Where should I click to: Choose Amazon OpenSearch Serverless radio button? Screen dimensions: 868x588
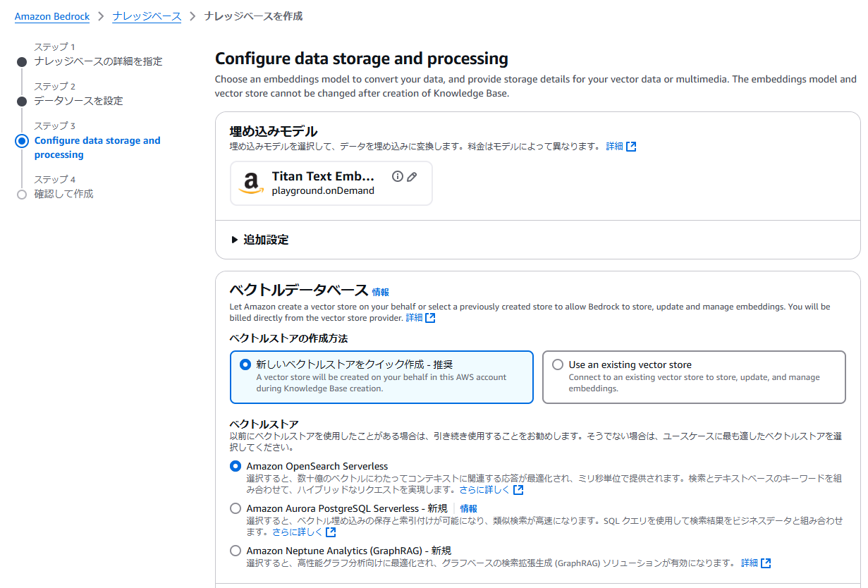click(236, 466)
